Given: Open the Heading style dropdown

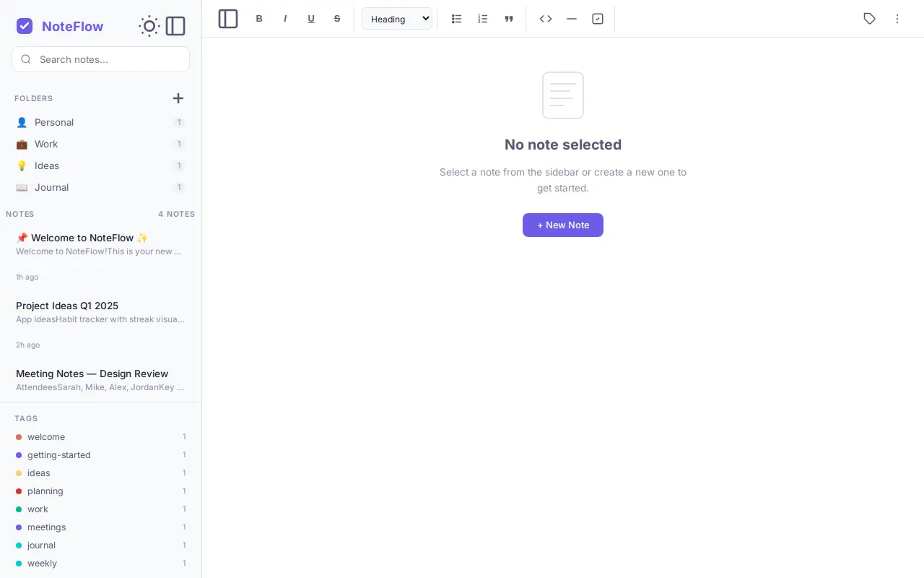Looking at the screenshot, I should [397, 19].
